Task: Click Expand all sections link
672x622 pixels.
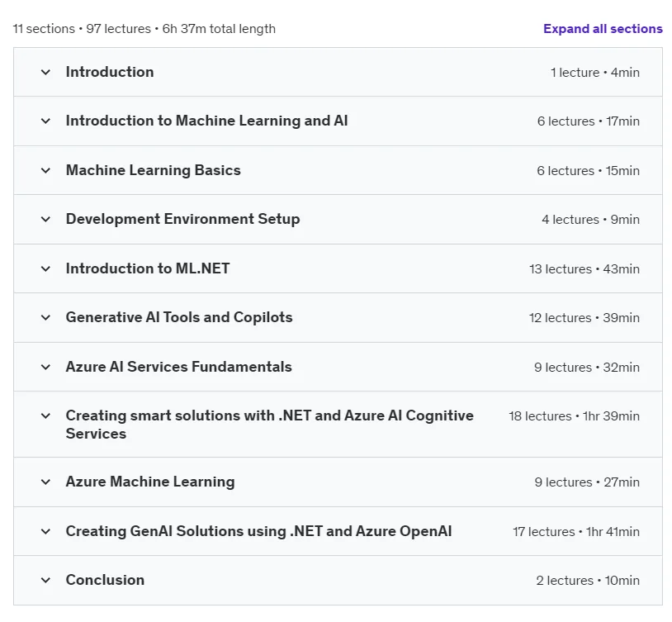Action: (x=603, y=29)
